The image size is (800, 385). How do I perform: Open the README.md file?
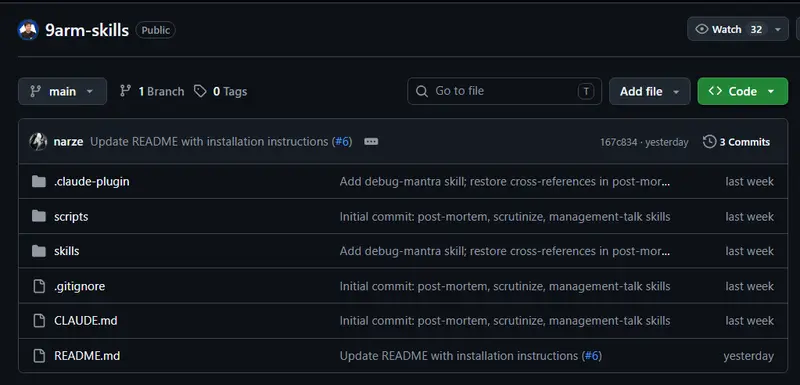[x=87, y=355]
